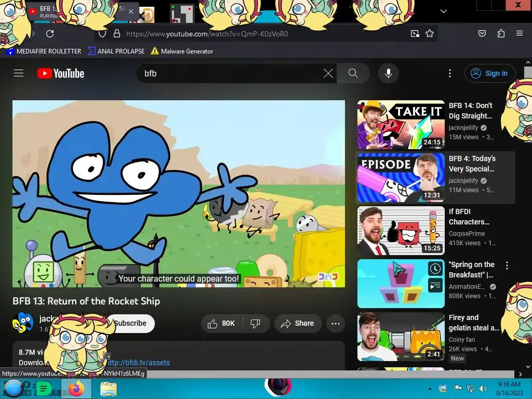
Task: Click the volume speaker tray icon
Action: coord(483,389)
